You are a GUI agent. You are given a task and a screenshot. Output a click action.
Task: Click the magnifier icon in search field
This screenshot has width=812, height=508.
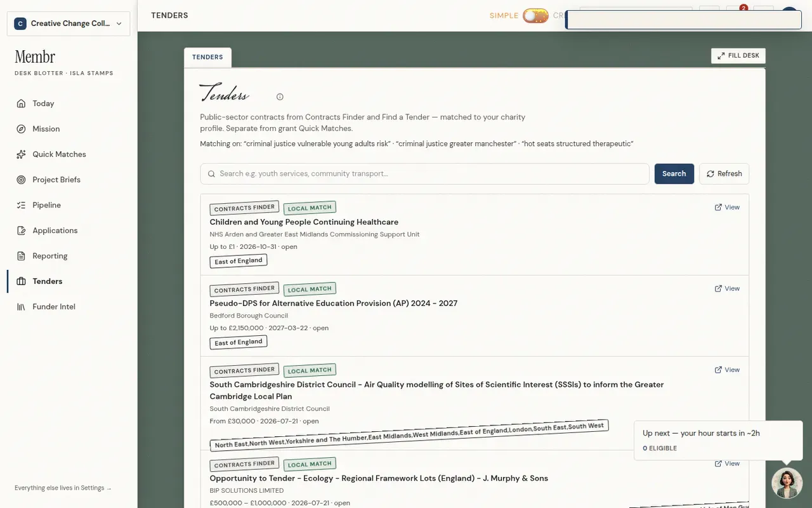[x=212, y=174]
